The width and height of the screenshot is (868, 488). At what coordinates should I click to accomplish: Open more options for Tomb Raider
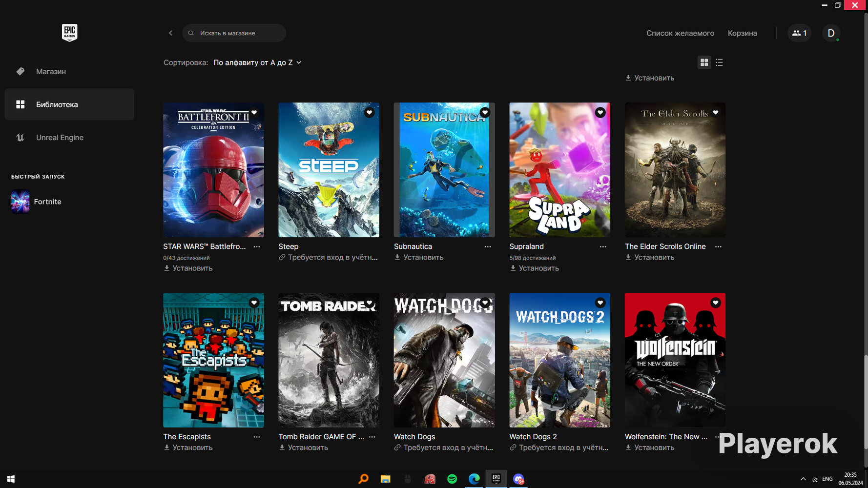coord(372,437)
